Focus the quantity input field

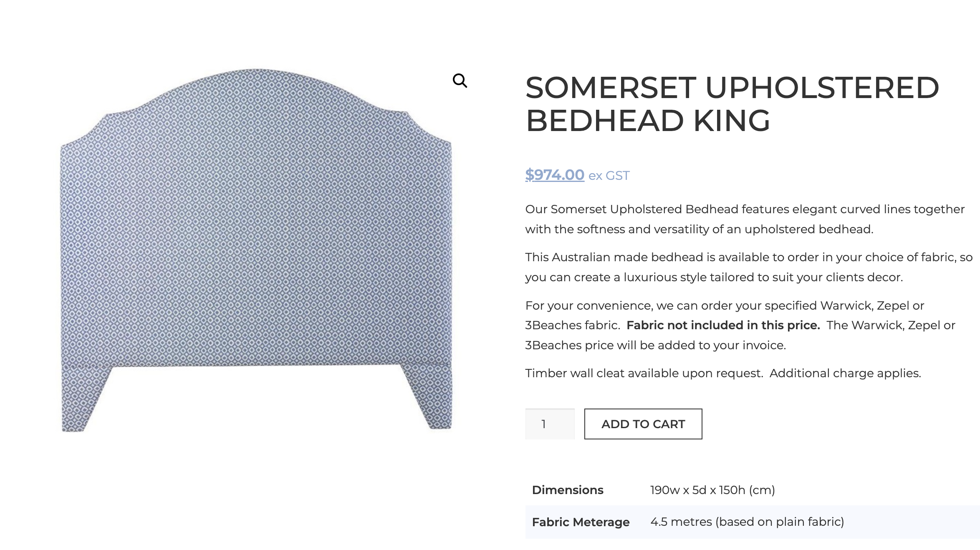(x=550, y=424)
